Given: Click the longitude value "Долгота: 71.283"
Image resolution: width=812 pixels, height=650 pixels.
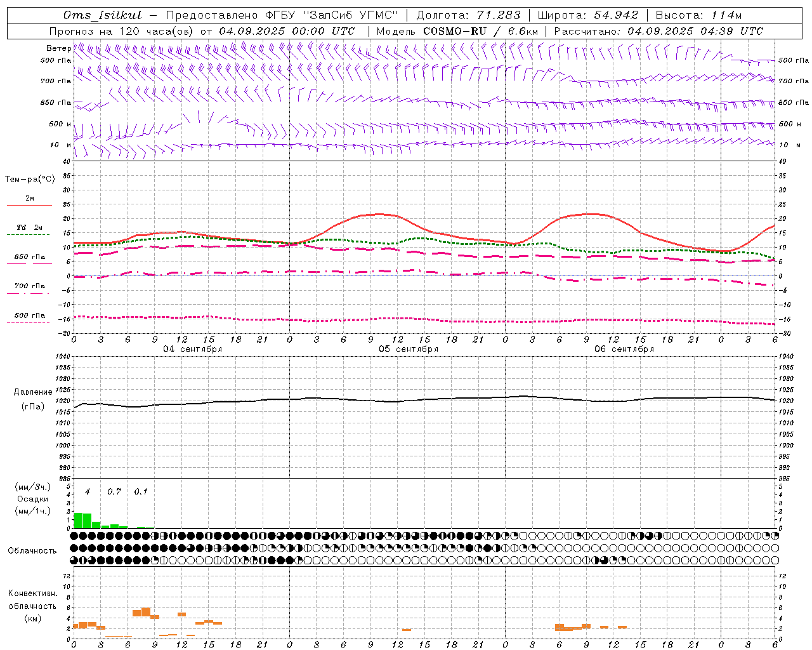Looking at the screenshot, I should (x=468, y=15).
